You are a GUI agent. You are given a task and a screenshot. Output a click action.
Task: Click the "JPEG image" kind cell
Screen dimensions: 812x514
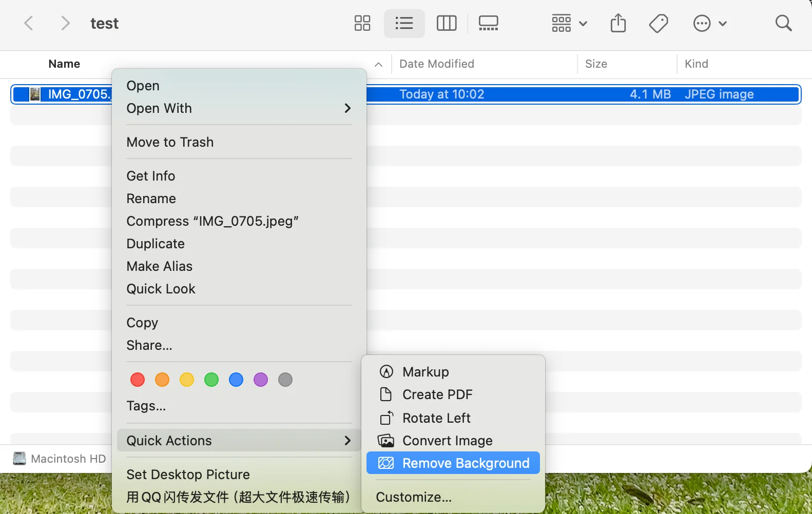(719, 94)
